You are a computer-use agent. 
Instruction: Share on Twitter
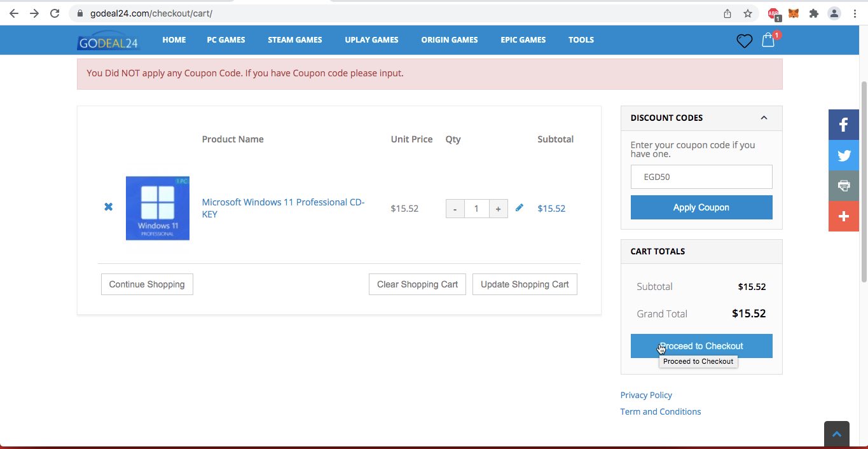tap(844, 155)
